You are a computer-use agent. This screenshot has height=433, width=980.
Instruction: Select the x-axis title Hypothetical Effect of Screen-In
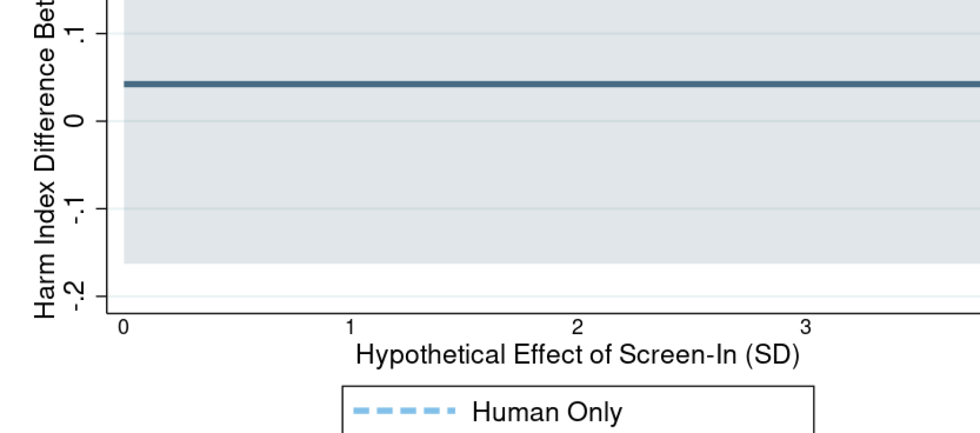point(577,355)
